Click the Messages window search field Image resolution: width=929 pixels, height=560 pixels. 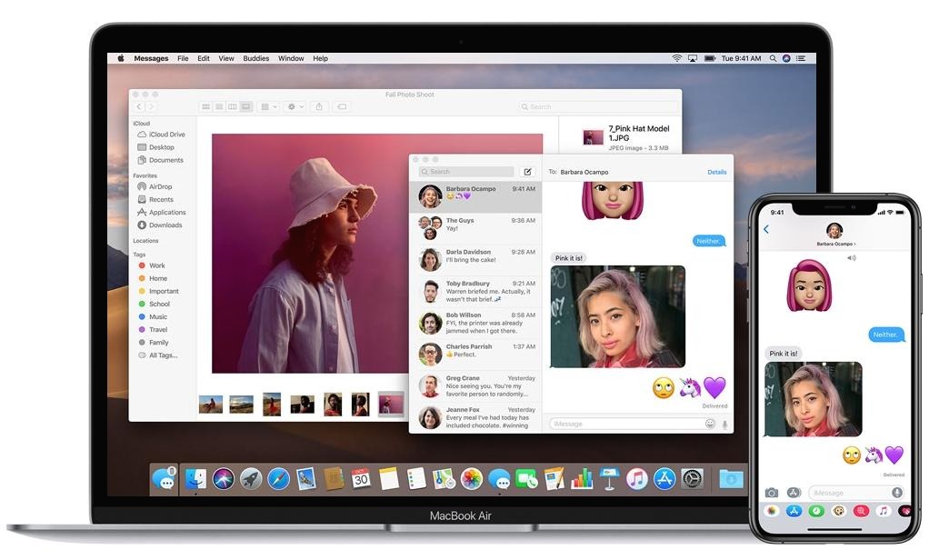click(x=466, y=172)
